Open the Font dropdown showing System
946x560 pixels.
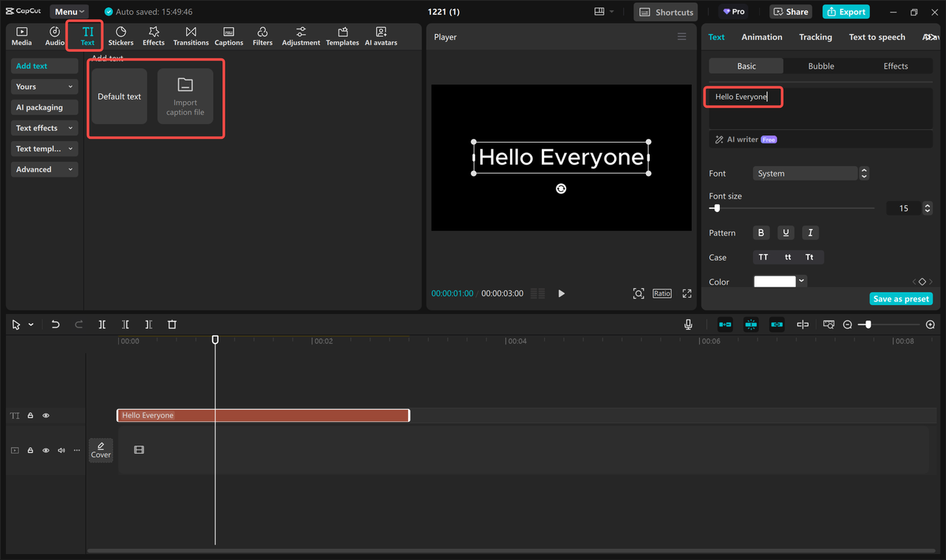pyautogui.click(x=806, y=173)
